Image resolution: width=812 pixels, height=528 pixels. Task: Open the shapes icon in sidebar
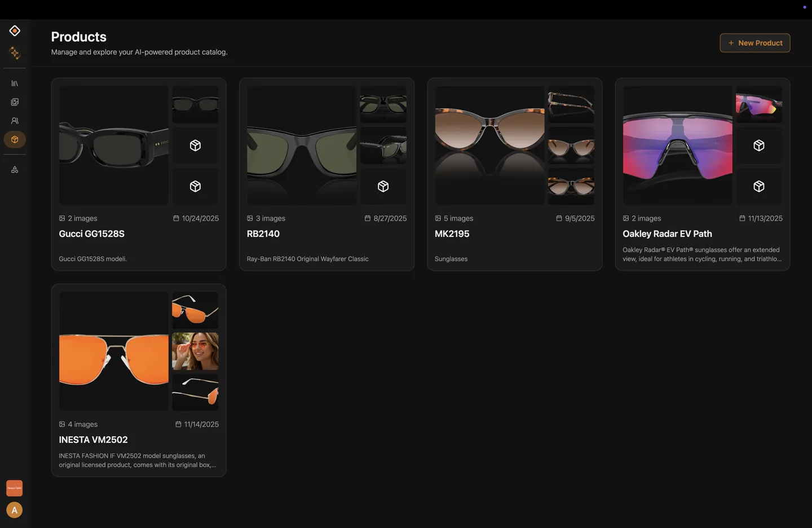(x=15, y=169)
